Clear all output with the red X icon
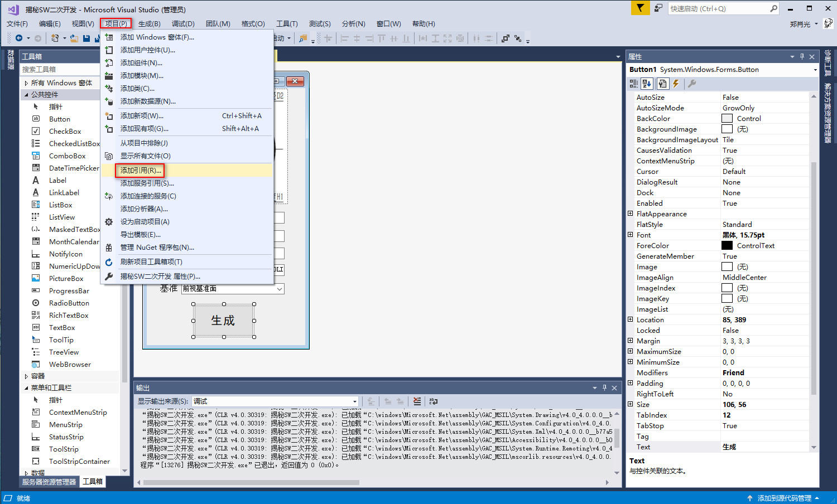This screenshot has width=837, height=504. (417, 401)
